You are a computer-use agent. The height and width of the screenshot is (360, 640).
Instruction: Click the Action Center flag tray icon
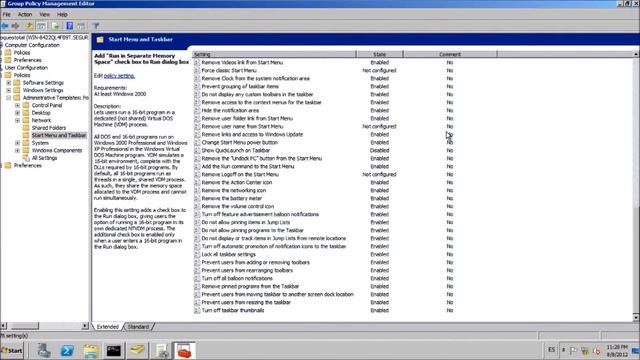[x=573, y=350]
